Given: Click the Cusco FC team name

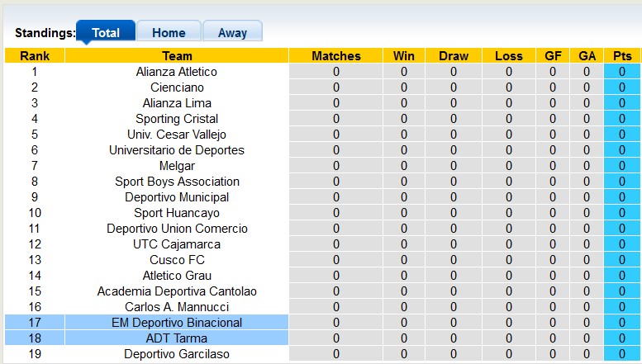Looking at the screenshot, I should tap(177, 260).
